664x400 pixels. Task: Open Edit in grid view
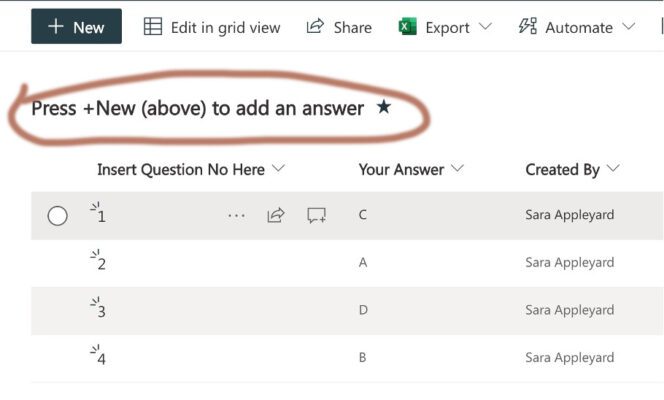pyautogui.click(x=212, y=27)
